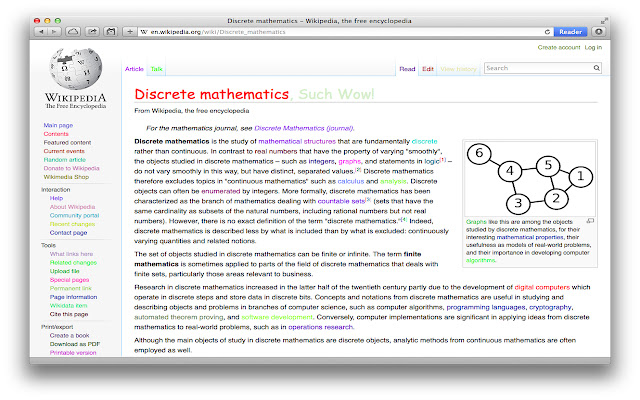Open Discrete Mathematics (journal) link
The height and width of the screenshot is (400, 640).
(x=304, y=128)
